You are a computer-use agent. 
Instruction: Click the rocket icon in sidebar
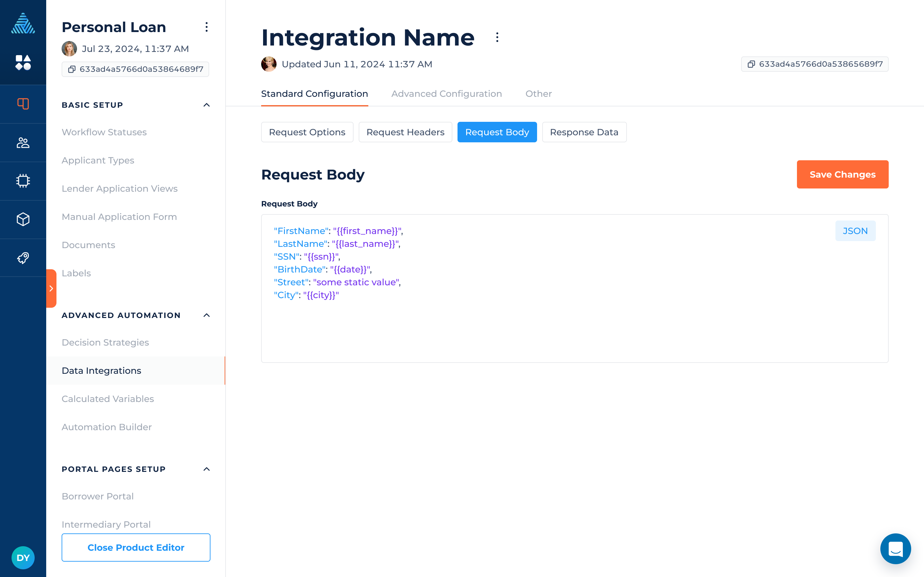[x=23, y=258]
